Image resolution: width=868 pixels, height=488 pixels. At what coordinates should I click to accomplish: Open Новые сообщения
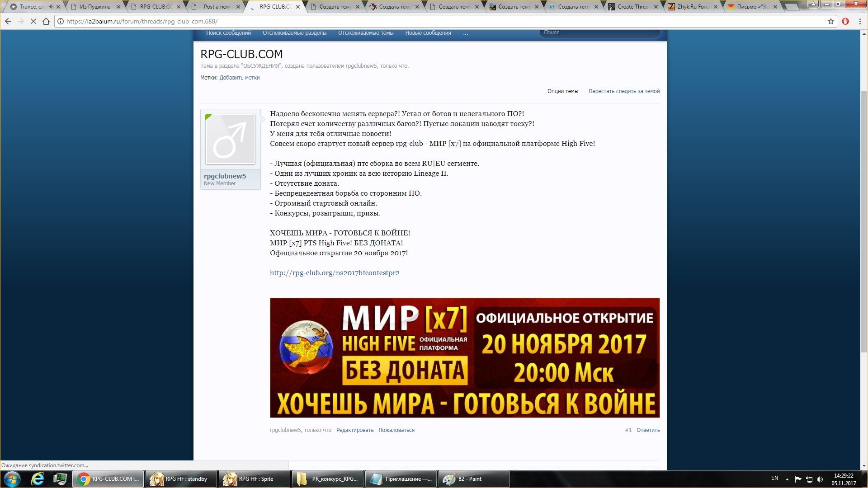428,33
